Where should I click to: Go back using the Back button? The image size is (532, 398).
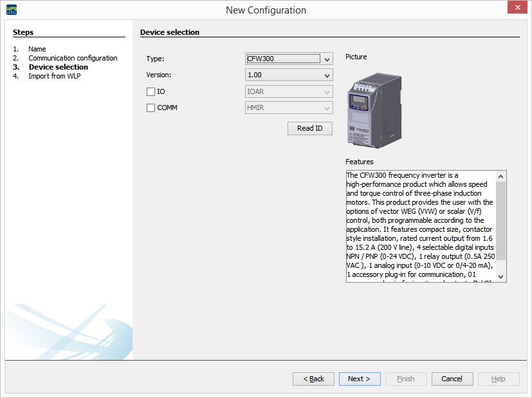[x=313, y=379]
